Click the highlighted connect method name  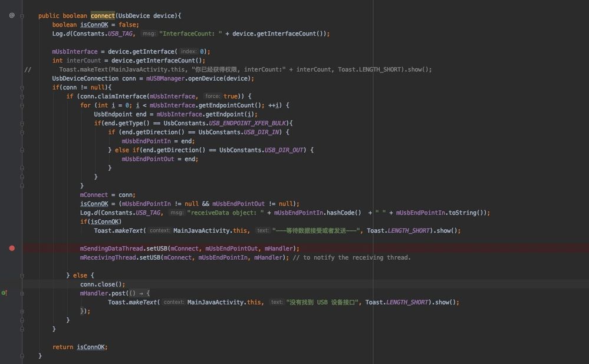[x=103, y=16]
